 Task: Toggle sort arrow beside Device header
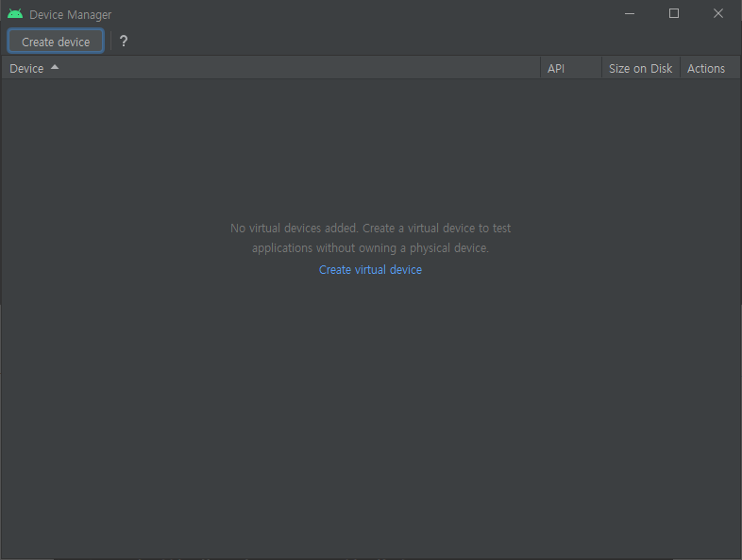point(55,67)
